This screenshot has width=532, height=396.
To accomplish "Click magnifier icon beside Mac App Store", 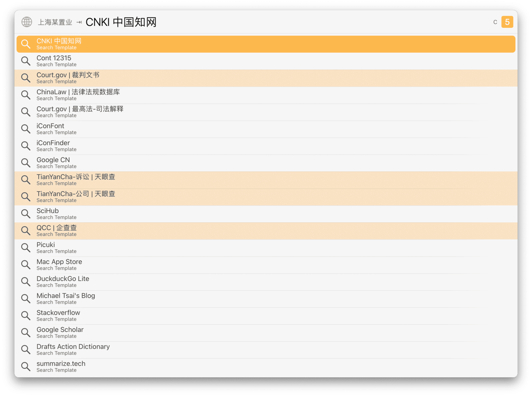I will click(26, 264).
